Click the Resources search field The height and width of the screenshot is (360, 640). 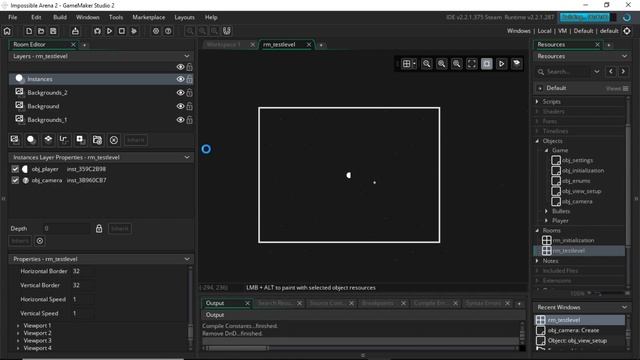click(x=569, y=71)
